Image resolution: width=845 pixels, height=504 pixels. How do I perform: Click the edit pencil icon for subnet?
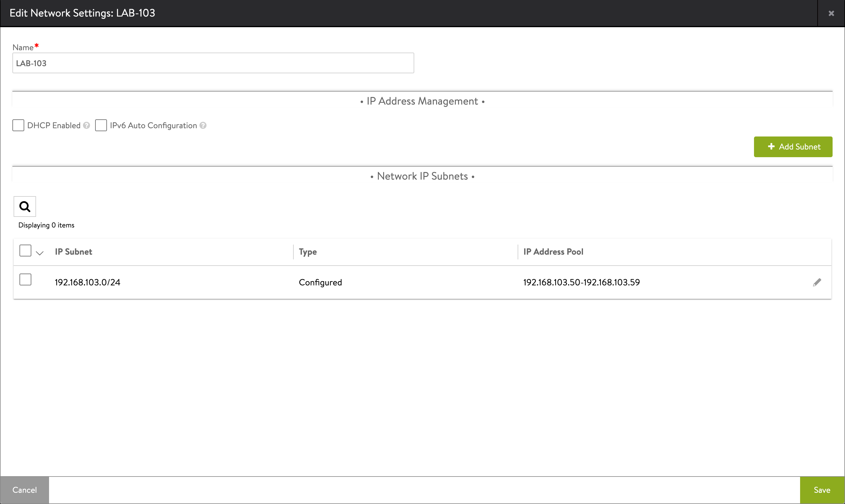pos(817,282)
